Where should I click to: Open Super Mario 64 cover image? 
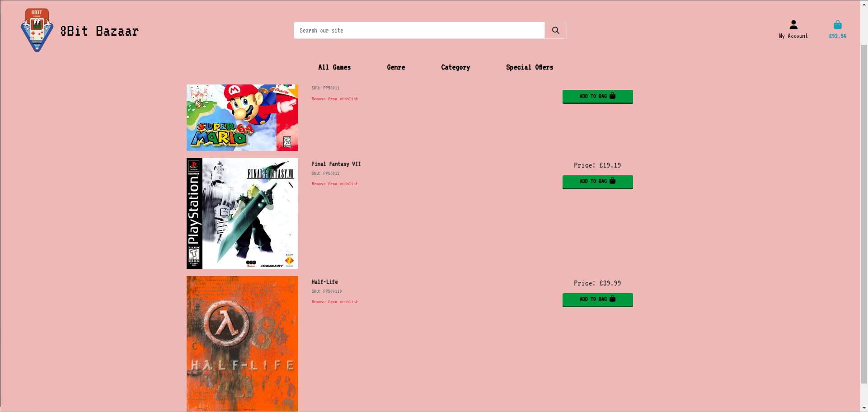pyautogui.click(x=242, y=117)
